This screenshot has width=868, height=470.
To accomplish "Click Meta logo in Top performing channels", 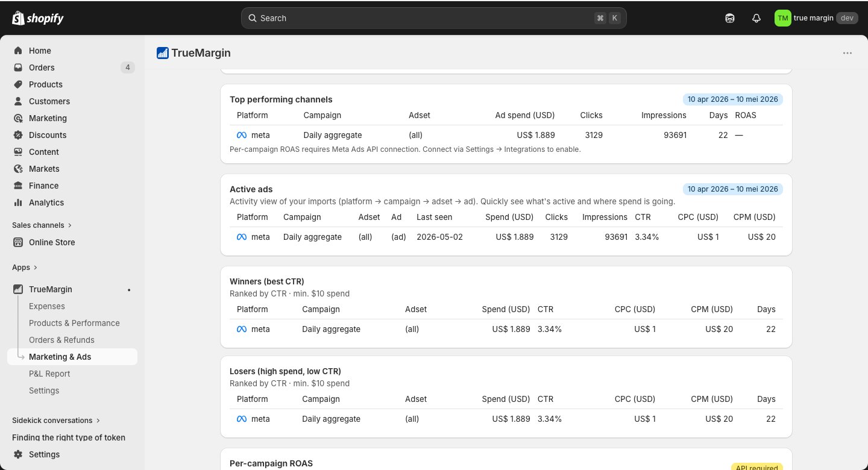I will pos(242,135).
